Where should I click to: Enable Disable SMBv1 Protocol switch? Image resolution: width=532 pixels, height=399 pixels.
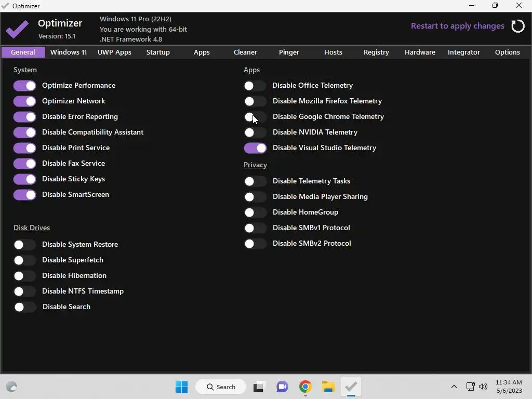[255, 228]
